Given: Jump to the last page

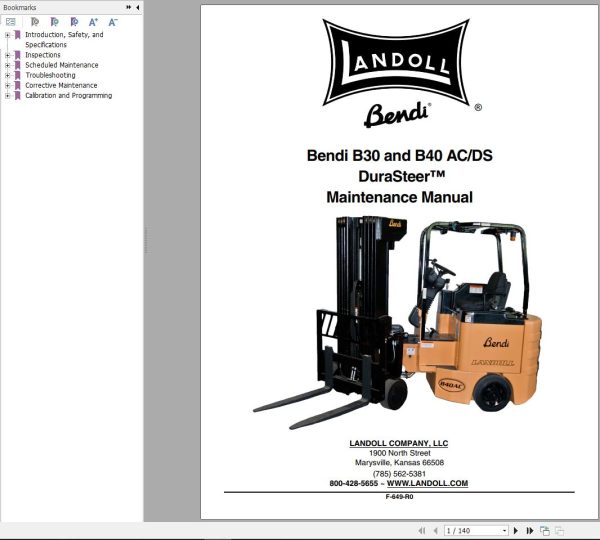Looking at the screenshot, I should pos(530,531).
